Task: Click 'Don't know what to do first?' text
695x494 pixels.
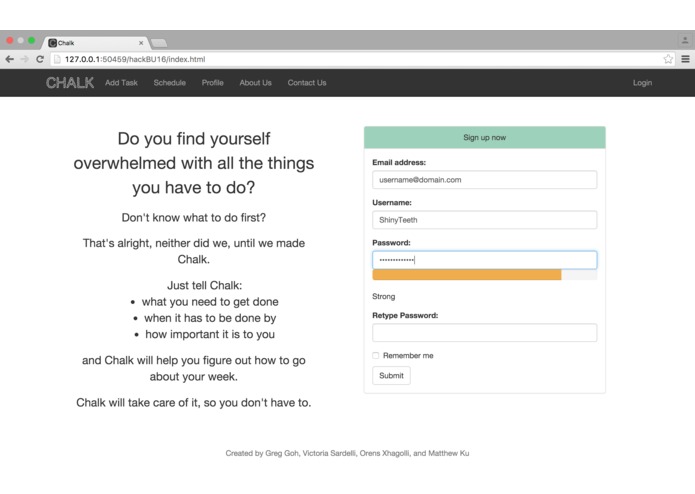Action: coord(194,218)
